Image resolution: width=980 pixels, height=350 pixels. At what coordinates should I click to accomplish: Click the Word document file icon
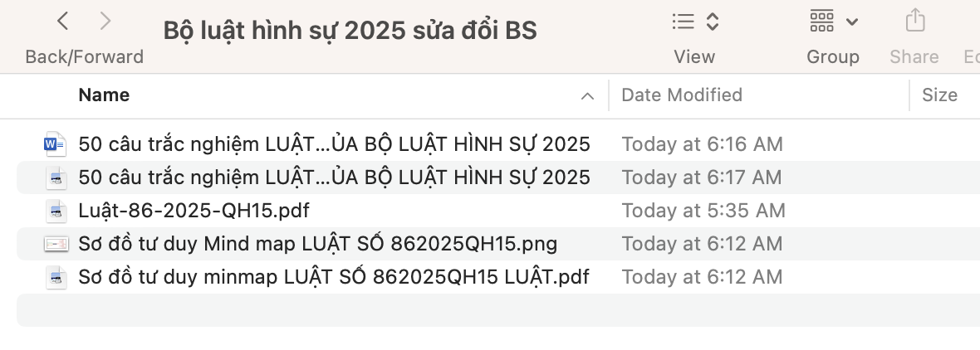coord(55,144)
